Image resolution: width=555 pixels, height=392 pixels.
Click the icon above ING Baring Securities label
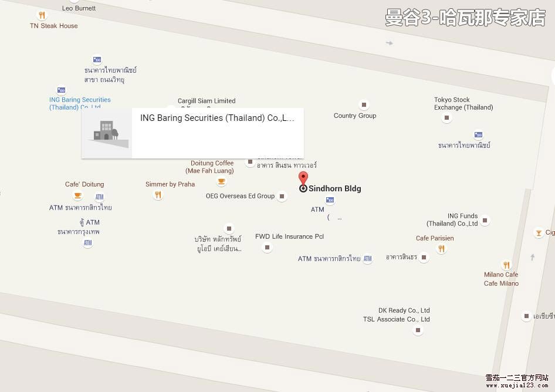pos(61,90)
